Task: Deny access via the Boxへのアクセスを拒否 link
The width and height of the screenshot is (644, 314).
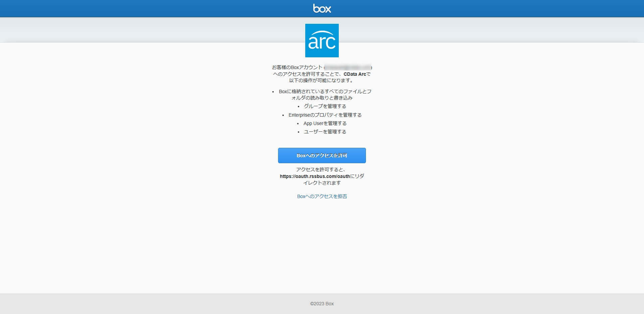Action: (x=322, y=196)
